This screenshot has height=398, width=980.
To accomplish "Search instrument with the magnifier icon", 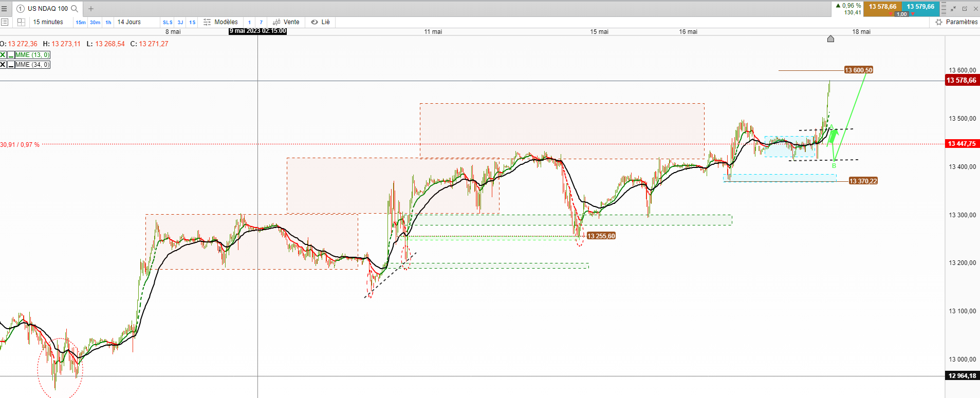I will (75, 9).
